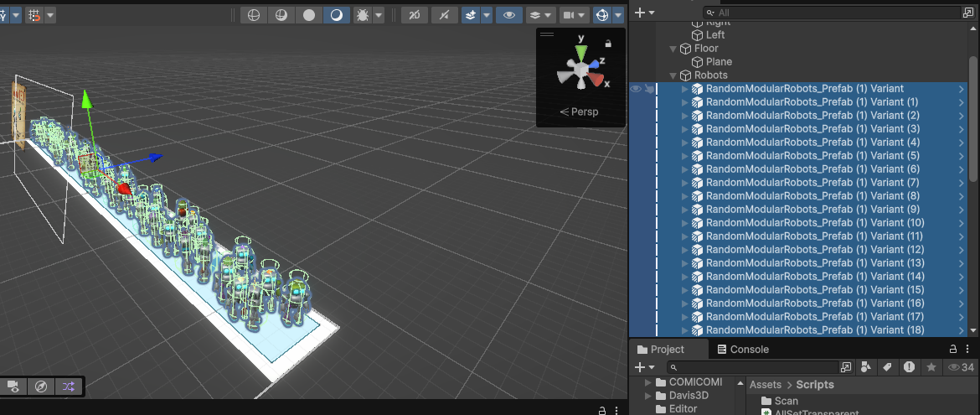980x415 pixels.
Task: Click the compass overlay icon
Action: [x=41, y=386]
